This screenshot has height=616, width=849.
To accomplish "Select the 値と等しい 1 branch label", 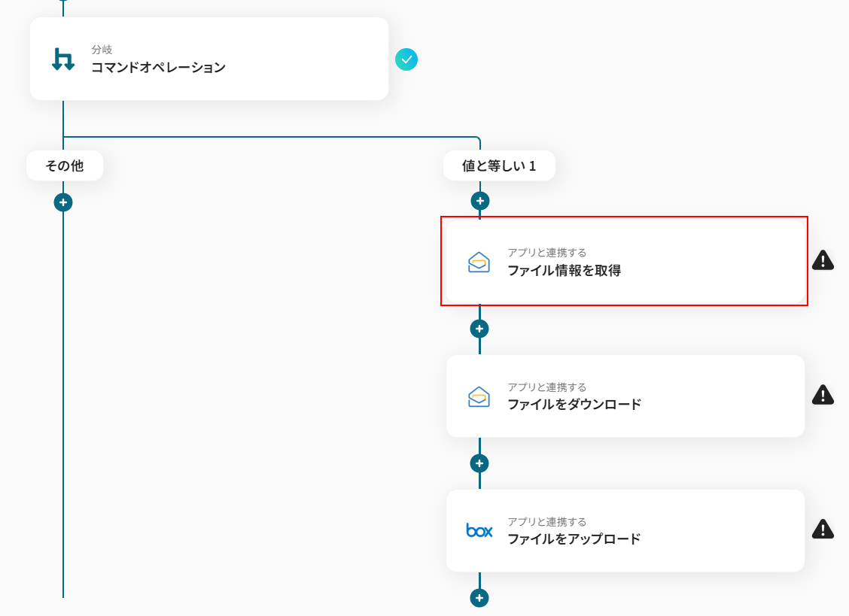I will (499, 165).
